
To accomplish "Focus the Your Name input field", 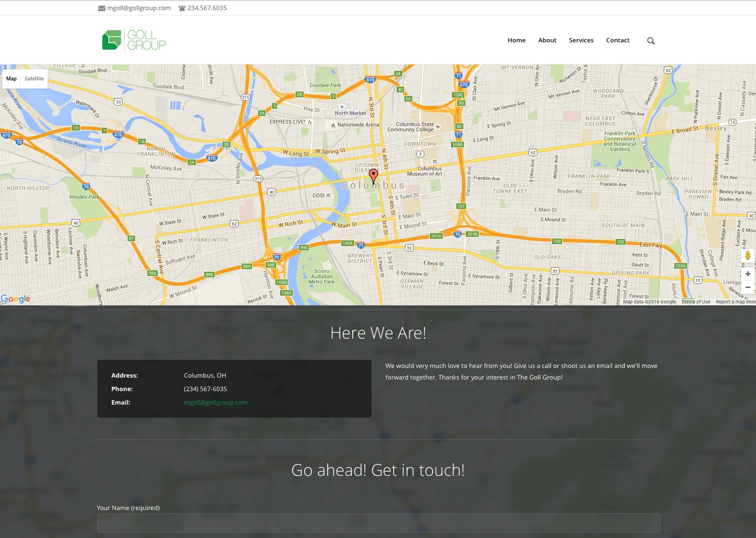I will [379, 523].
